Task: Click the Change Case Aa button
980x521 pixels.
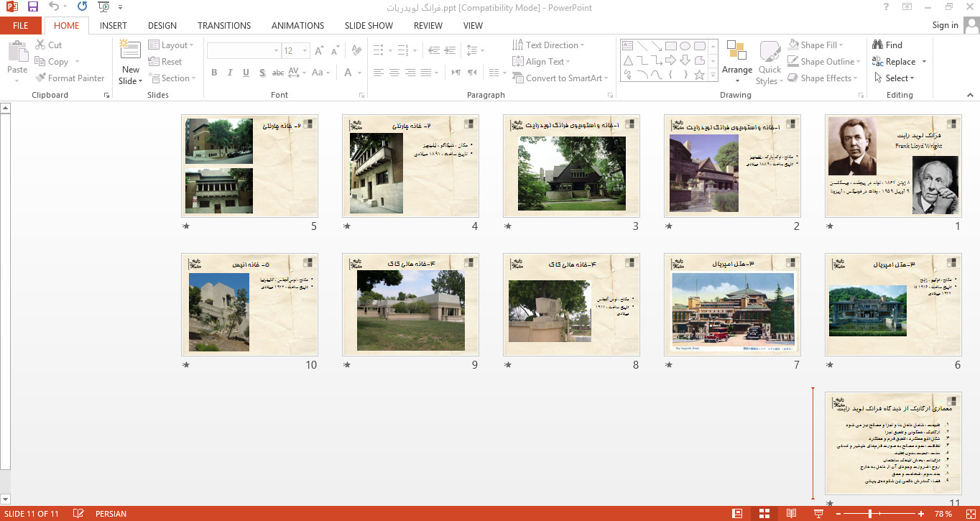Action: point(321,73)
